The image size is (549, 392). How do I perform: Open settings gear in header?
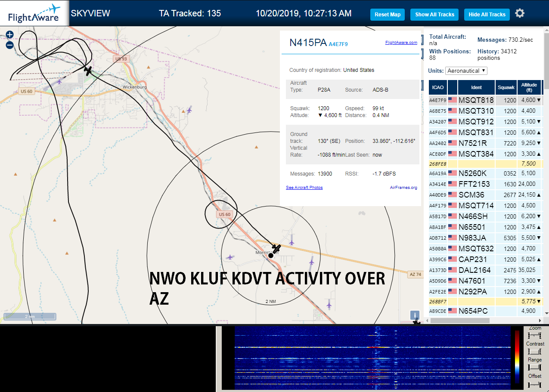(520, 13)
